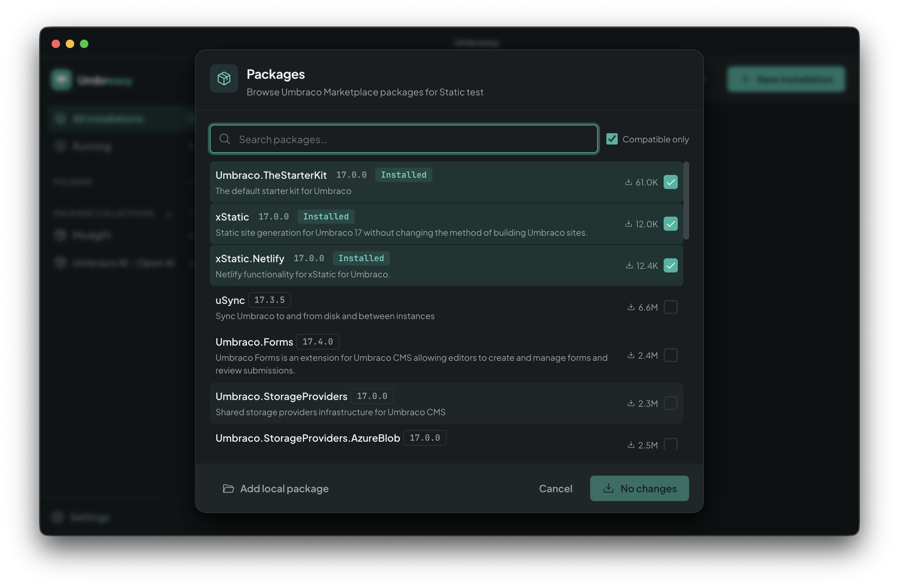The height and width of the screenshot is (588, 899).
Task: Toggle the Compatible only checkbox
Action: point(612,139)
